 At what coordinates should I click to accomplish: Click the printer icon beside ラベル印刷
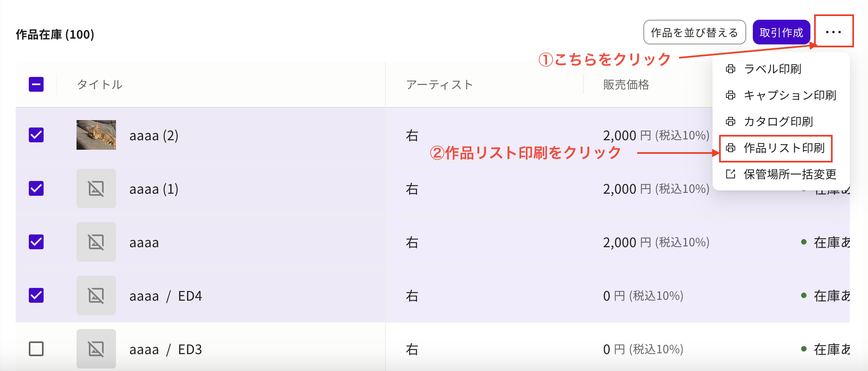click(x=730, y=69)
